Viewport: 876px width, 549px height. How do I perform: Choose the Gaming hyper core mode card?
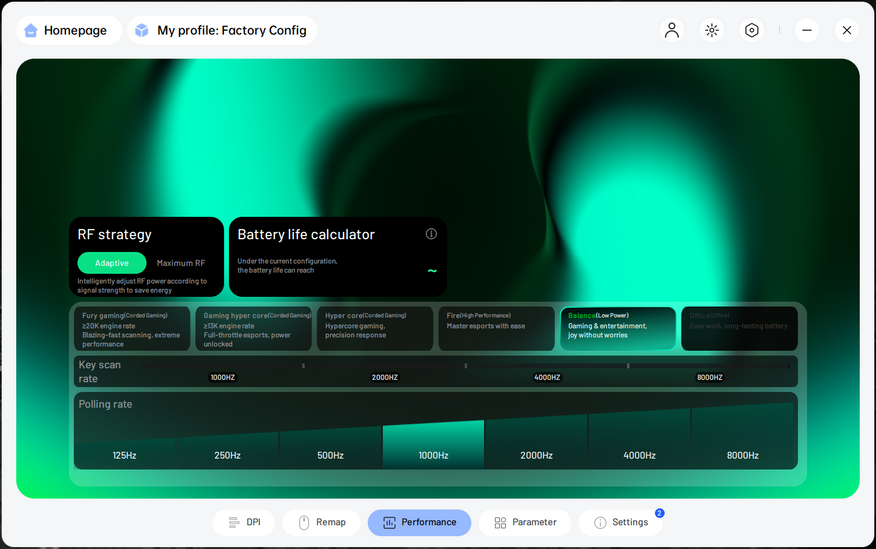[x=254, y=329]
